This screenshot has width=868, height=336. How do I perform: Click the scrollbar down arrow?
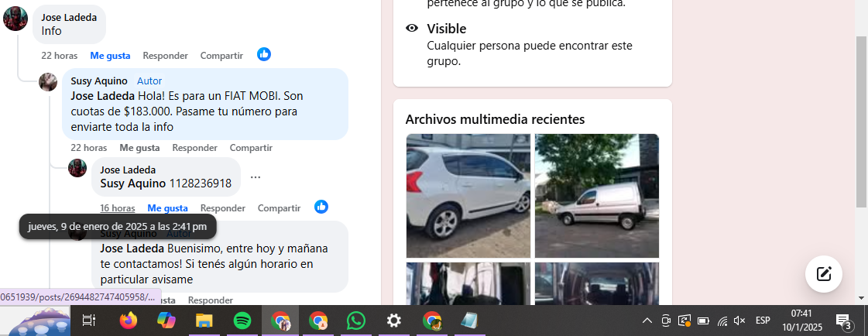click(863, 298)
